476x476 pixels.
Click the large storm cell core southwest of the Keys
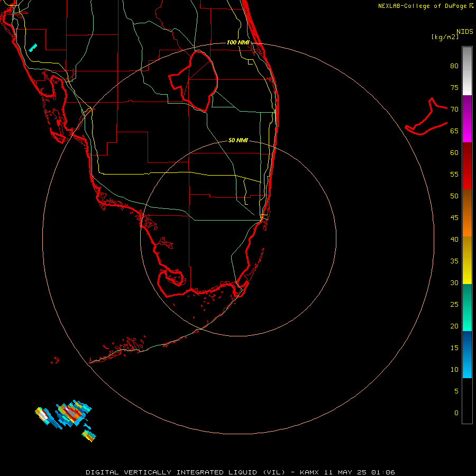tap(73, 413)
